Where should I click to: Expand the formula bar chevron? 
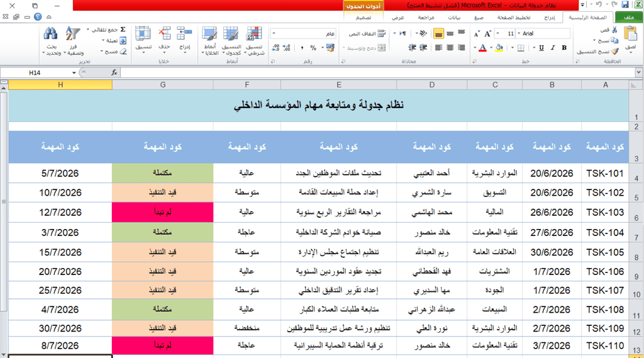[x=638, y=72]
